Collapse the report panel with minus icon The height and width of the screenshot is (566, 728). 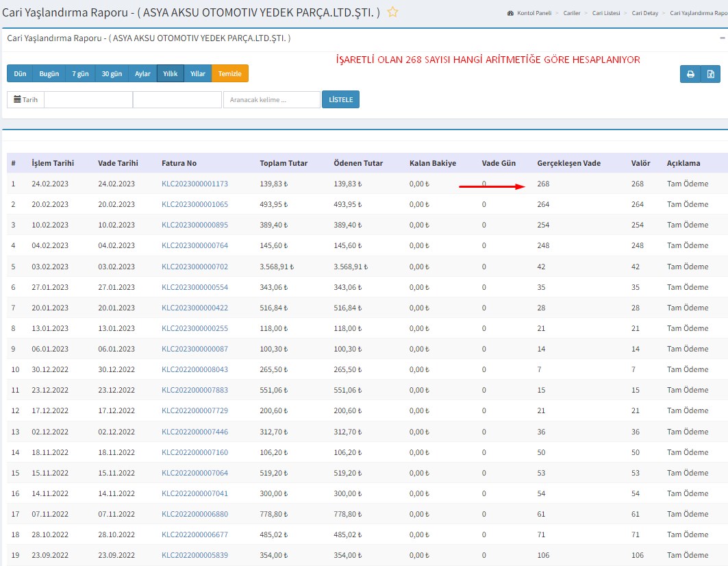[x=722, y=38]
